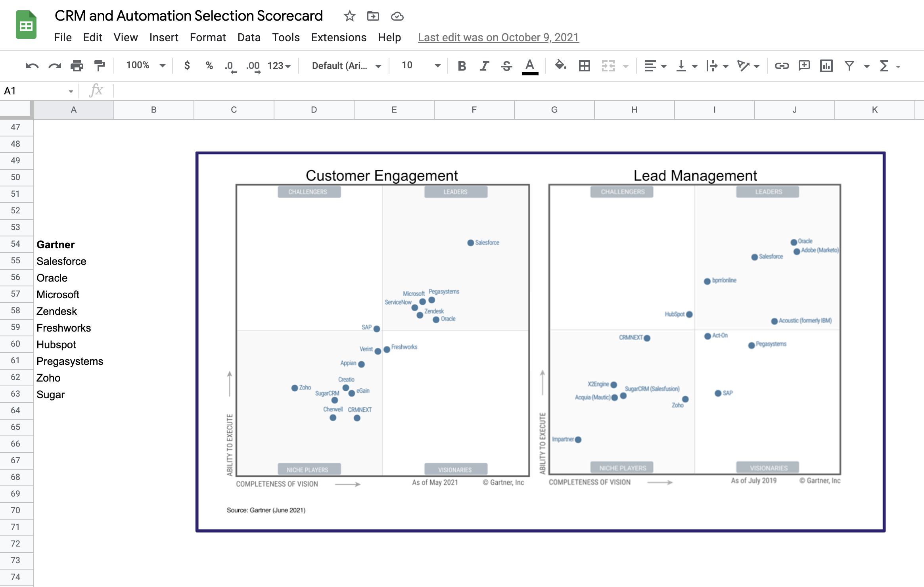Select the Gartner cell
This screenshot has width=924, height=587.
pos(74,244)
